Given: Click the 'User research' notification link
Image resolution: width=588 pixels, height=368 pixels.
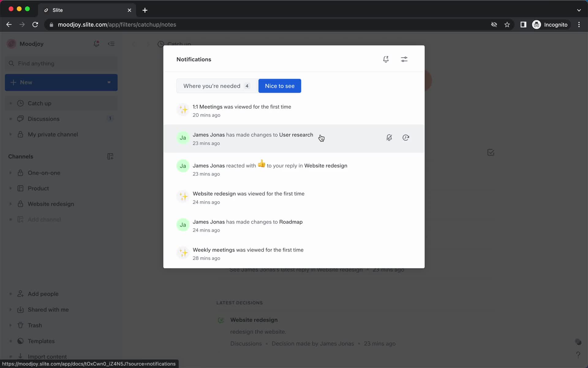Looking at the screenshot, I should pos(296,134).
